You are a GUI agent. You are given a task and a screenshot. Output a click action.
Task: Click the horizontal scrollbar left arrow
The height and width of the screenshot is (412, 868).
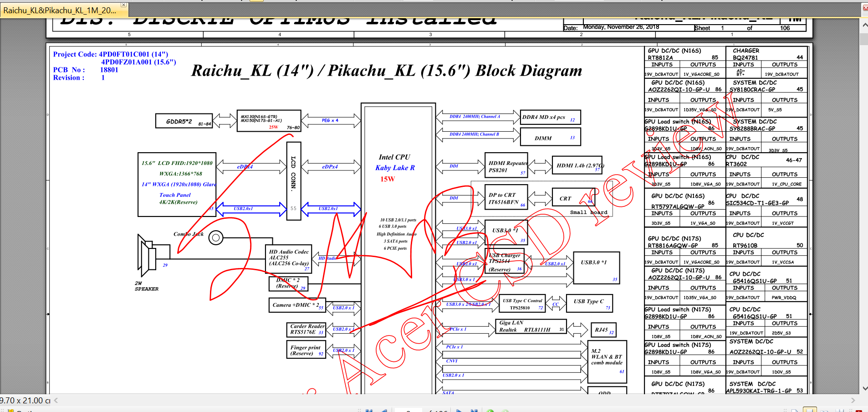coord(56,401)
